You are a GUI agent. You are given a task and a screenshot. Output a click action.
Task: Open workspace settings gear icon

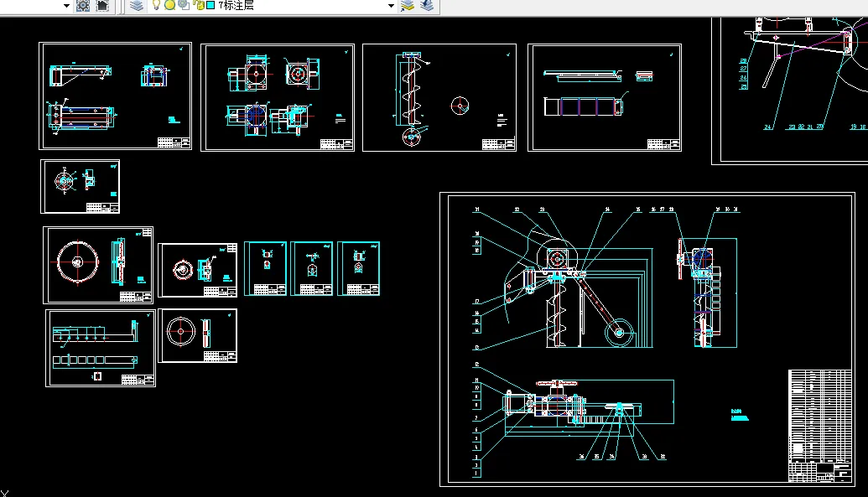coord(82,6)
